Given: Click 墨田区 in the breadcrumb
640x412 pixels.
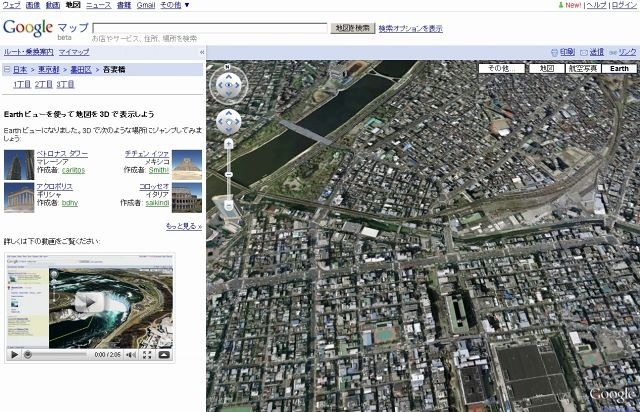Looking at the screenshot, I should [x=81, y=69].
